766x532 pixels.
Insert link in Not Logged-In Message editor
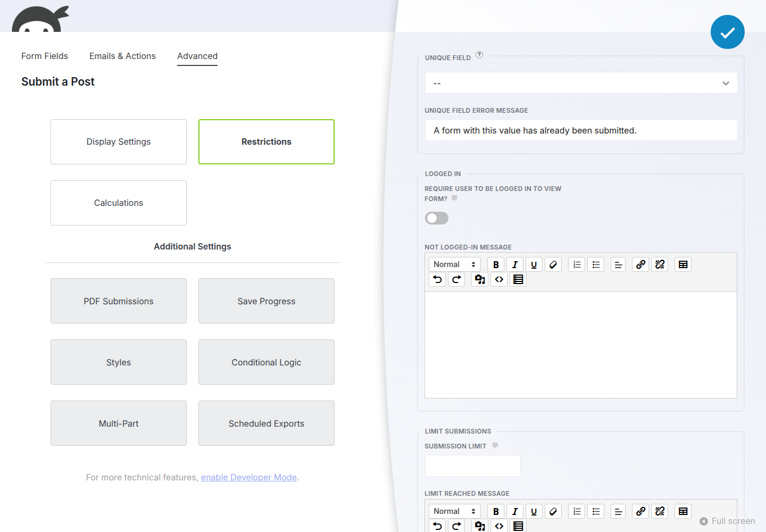click(x=640, y=264)
